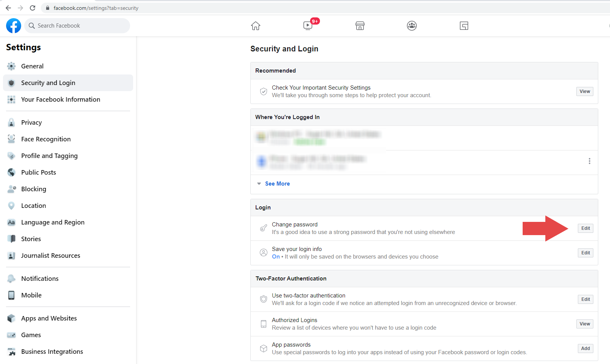Open Public Posts settings

(68, 172)
